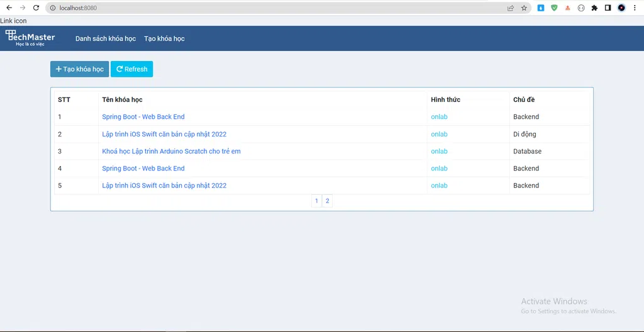Image resolution: width=644 pixels, height=332 pixels.
Task: Open the browser three-dot menu
Action: coord(635,8)
